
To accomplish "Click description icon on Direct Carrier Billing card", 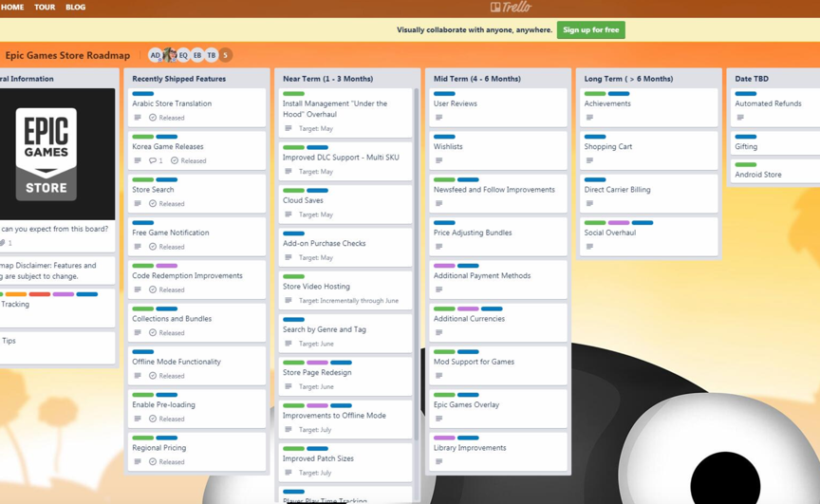I will coord(589,204).
